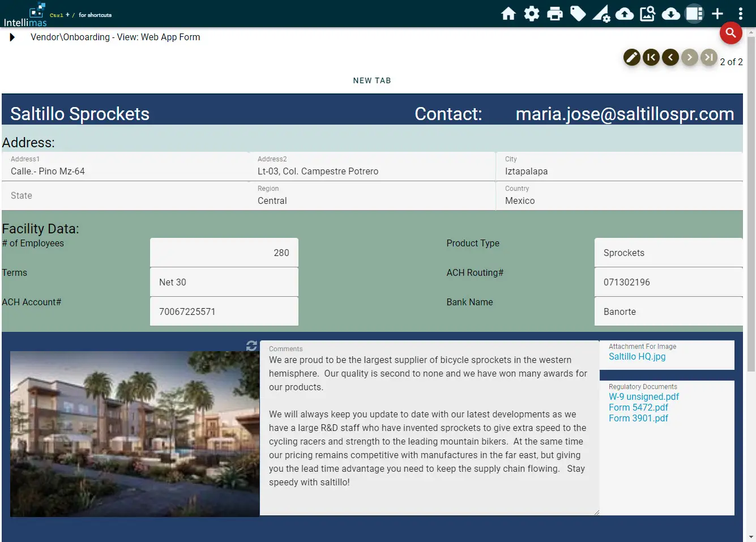
Task: Click the cloud download icon
Action: click(670, 14)
